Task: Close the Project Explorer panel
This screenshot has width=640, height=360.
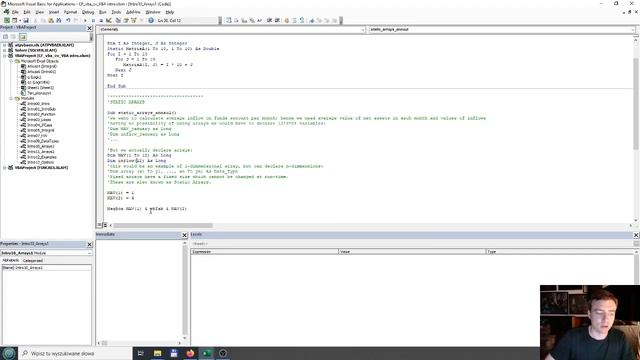Action: (x=89, y=28)
